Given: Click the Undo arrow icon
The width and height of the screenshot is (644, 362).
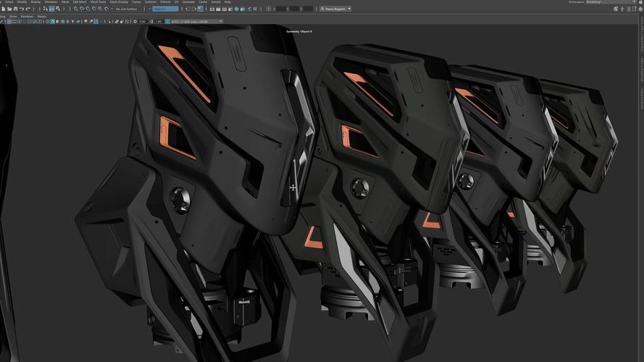Looking at the screenshot, I should [x=21, y=9].
